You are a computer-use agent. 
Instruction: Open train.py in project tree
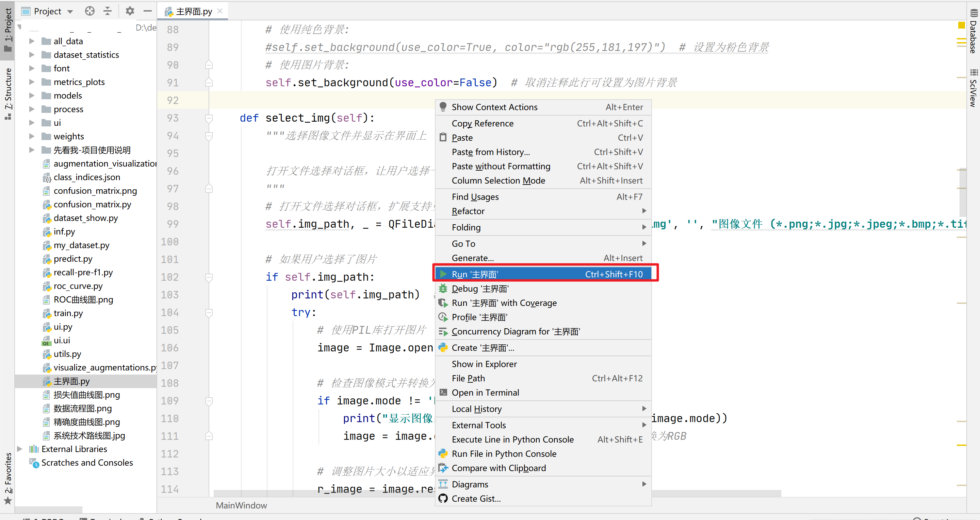[68, 313]
